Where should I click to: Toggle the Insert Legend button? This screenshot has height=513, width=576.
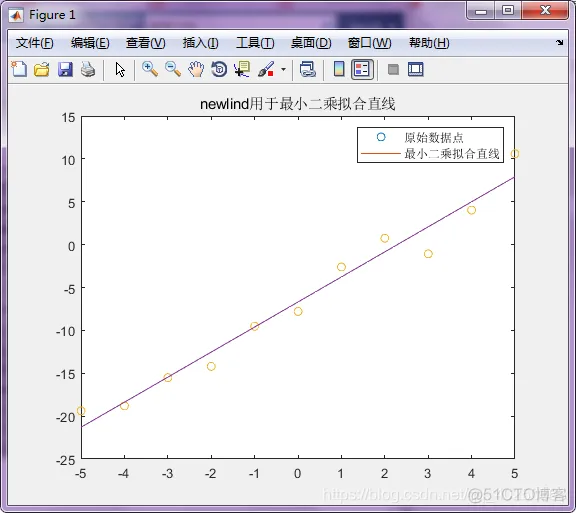click(x=362, y=69)
